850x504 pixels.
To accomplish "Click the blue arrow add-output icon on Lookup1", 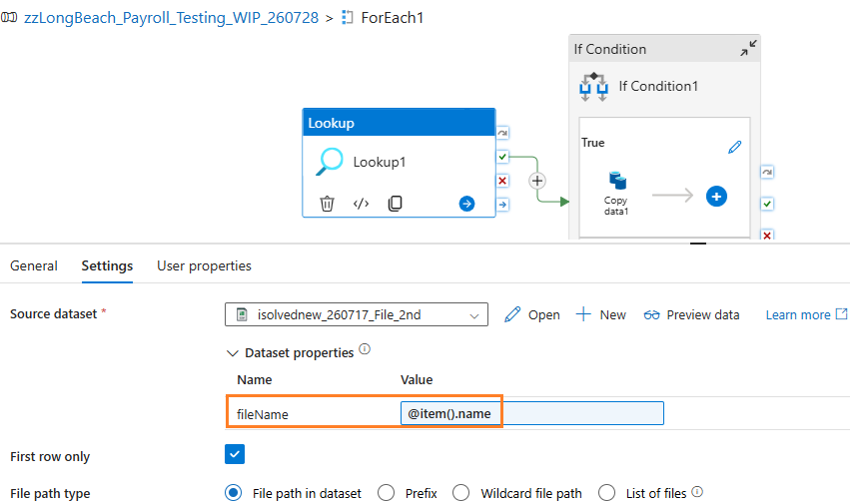I will point(466,204).
